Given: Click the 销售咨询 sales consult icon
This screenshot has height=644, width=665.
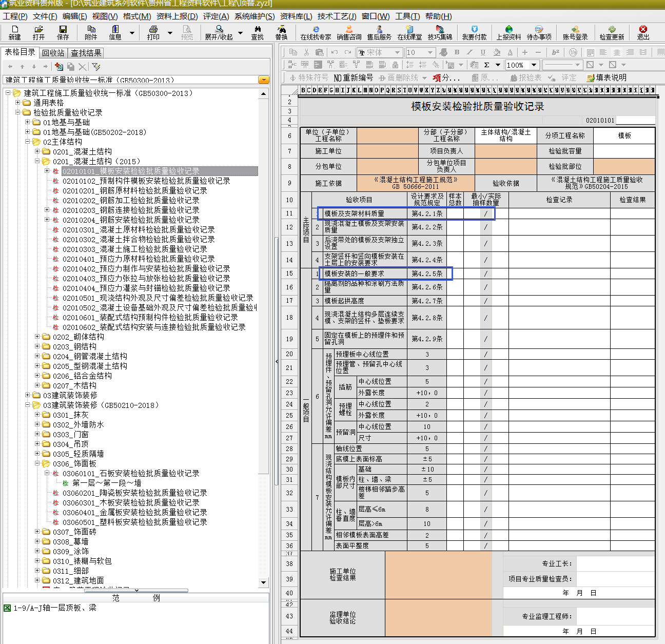Looking at the screenshot, I should [349, 32].
